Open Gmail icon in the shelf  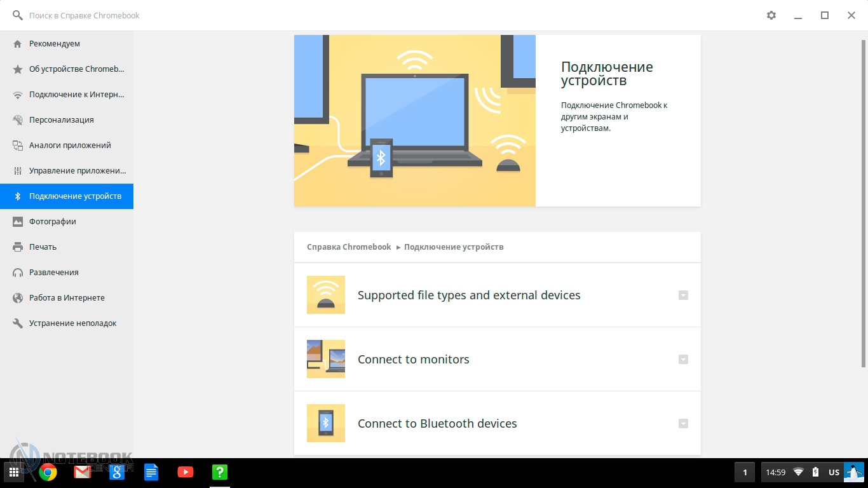coord(83,471)
